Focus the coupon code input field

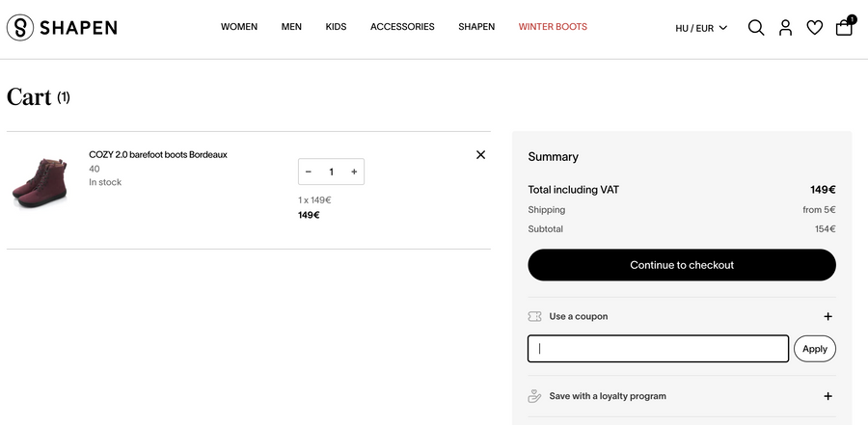(658, 349)
